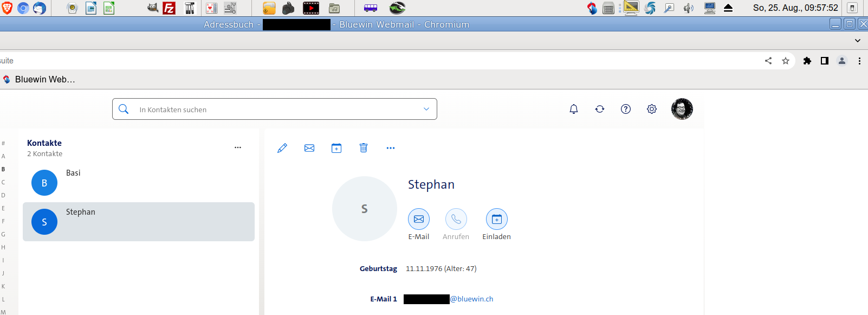Open the settings gear icon
This screenshot has height=315, width=868.
click(652, 109)
